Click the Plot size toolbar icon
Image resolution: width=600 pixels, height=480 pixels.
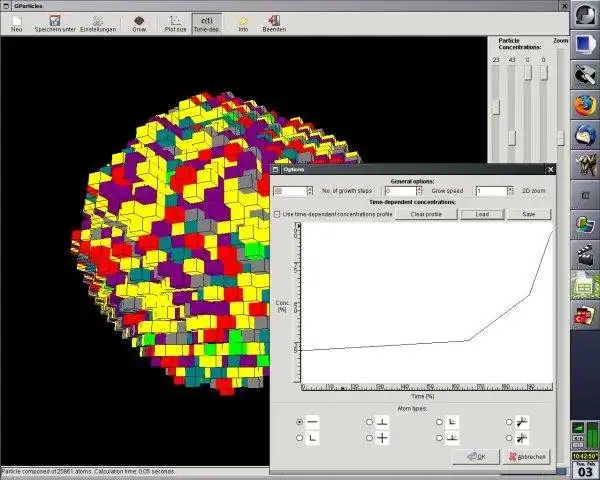[x=176, y=24]
